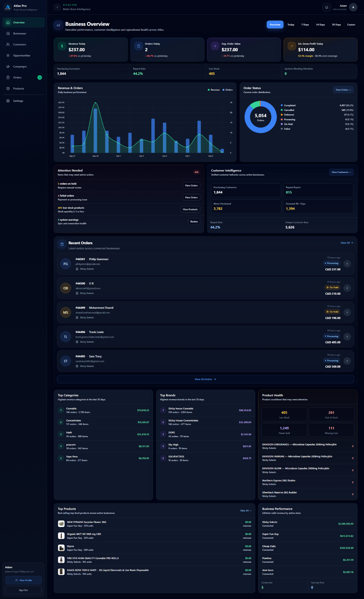Switch to 7 Days range

tap(305, 25)
